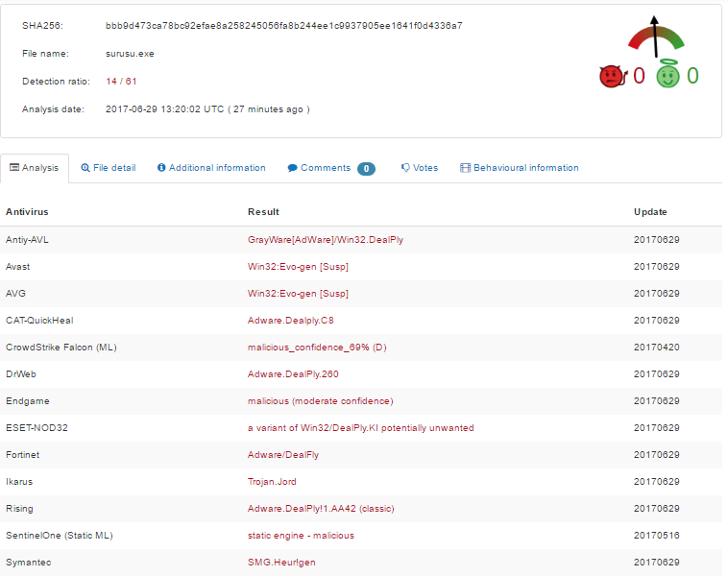Click the SentinelOne update date 20170516
This screenshot has width=728, height=576.
[657, 536]
